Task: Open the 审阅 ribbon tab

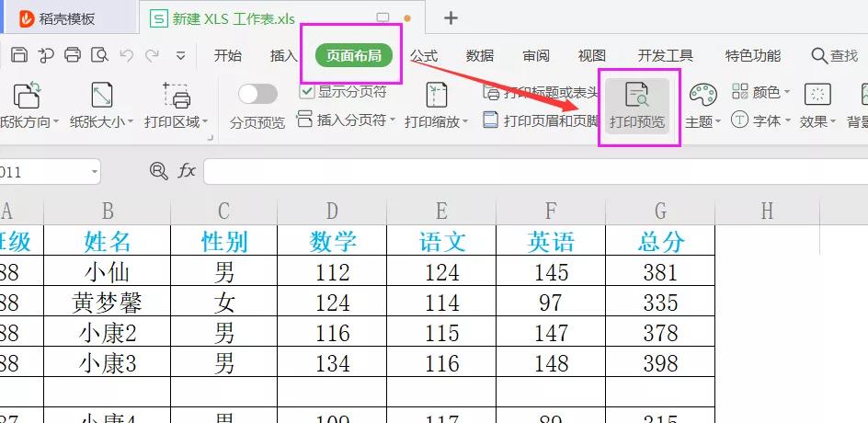Action: click(x=536, y=55)
